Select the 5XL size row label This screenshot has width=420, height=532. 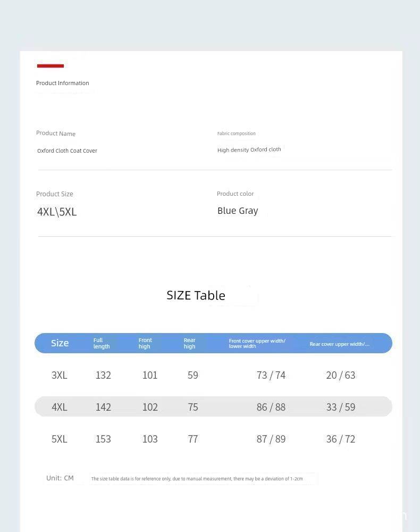(60, 439)
